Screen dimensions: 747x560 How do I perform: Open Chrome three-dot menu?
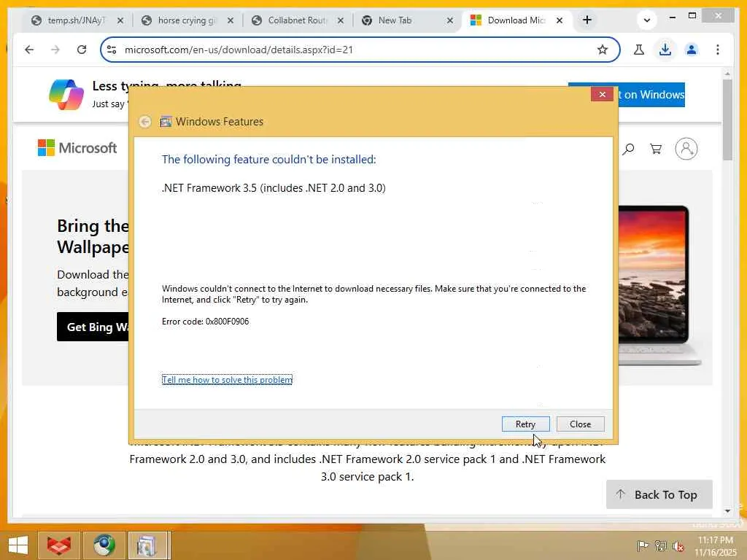718,50
